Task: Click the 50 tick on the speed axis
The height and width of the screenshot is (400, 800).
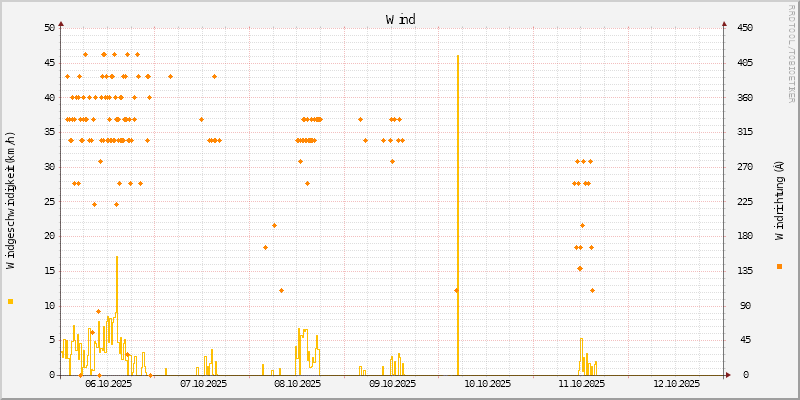Action: (50, 27)
